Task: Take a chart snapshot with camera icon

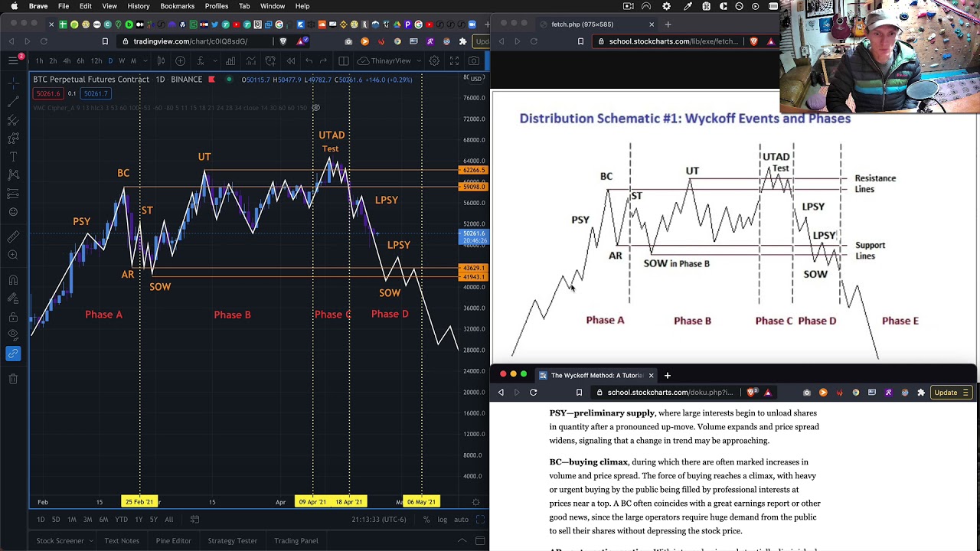Action: 474,60
